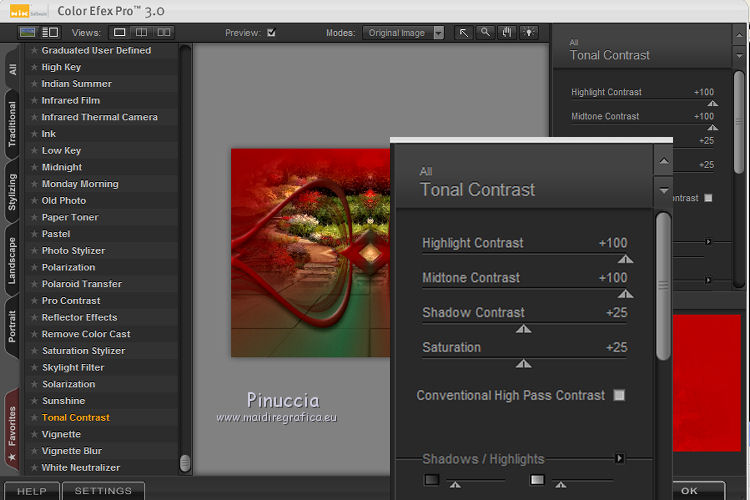
Task: Open the Landscape filter tab
Action: coord(12,262)
